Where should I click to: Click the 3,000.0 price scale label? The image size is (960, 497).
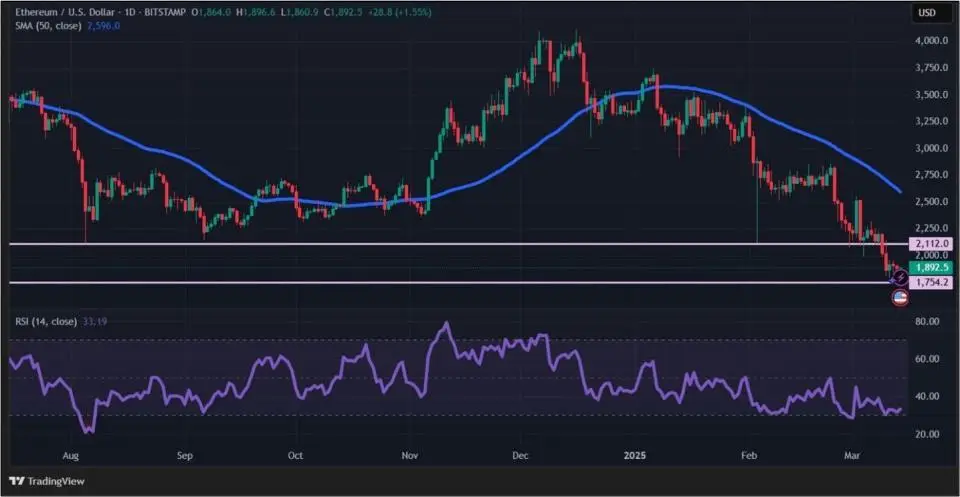[929, 148]
